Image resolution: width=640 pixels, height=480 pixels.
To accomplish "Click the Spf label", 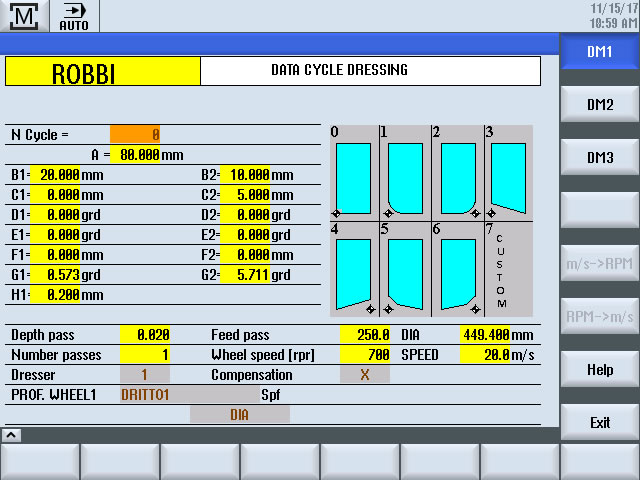I will (x=271, y=395).
